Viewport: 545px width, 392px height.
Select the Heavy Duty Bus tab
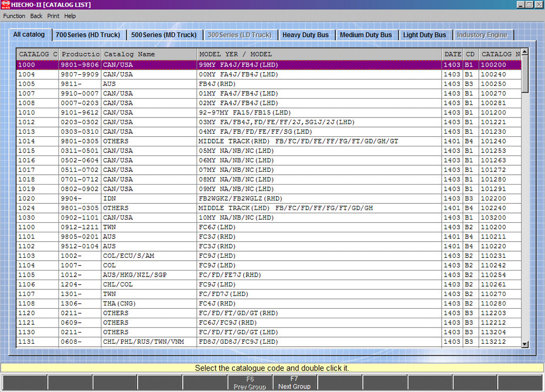(306, 35)
